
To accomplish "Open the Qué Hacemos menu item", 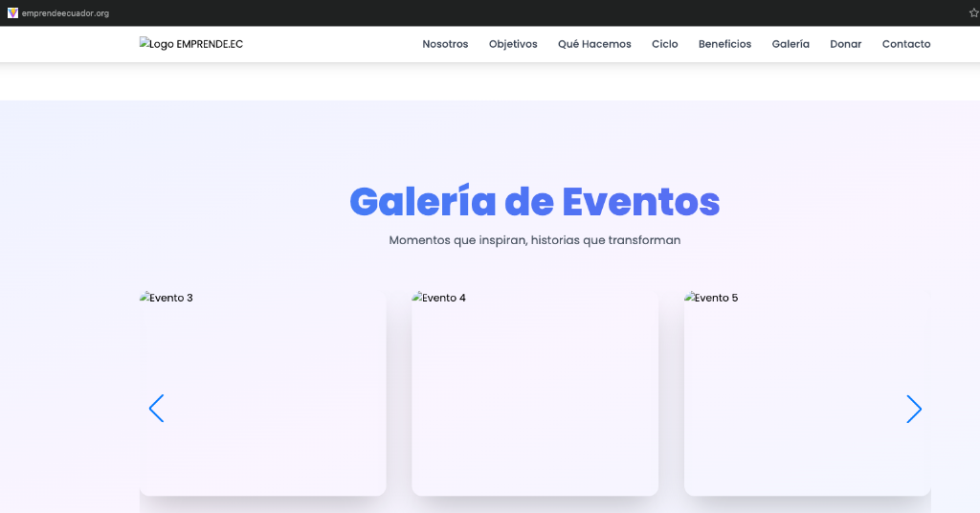I will coord(594,44).
